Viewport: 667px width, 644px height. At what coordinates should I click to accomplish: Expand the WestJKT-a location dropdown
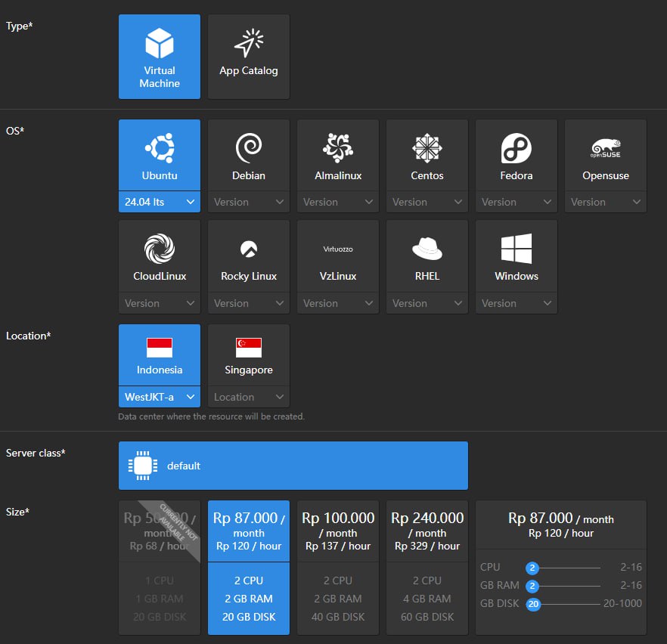160,397
